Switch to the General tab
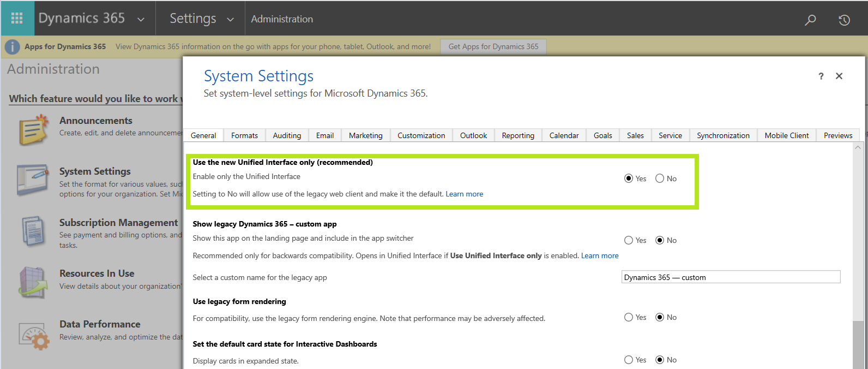Viewport: 868px width, 369px height. pos(203,135)
